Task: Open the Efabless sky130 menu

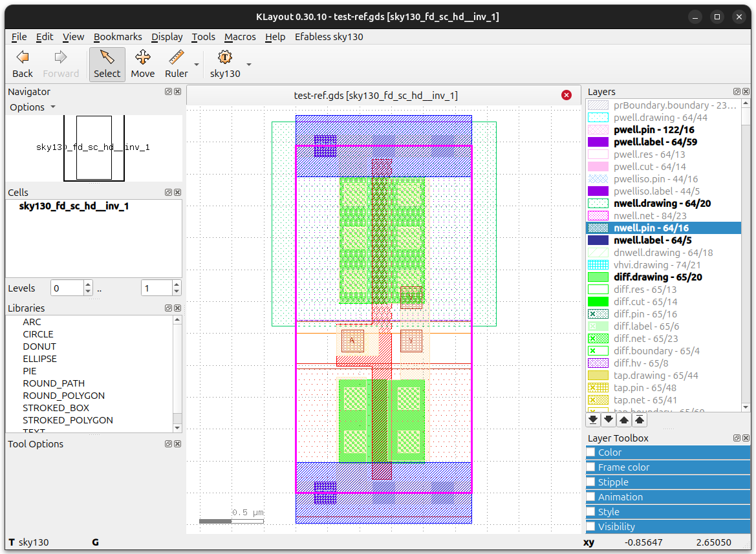Action: (x=329, y=37)
